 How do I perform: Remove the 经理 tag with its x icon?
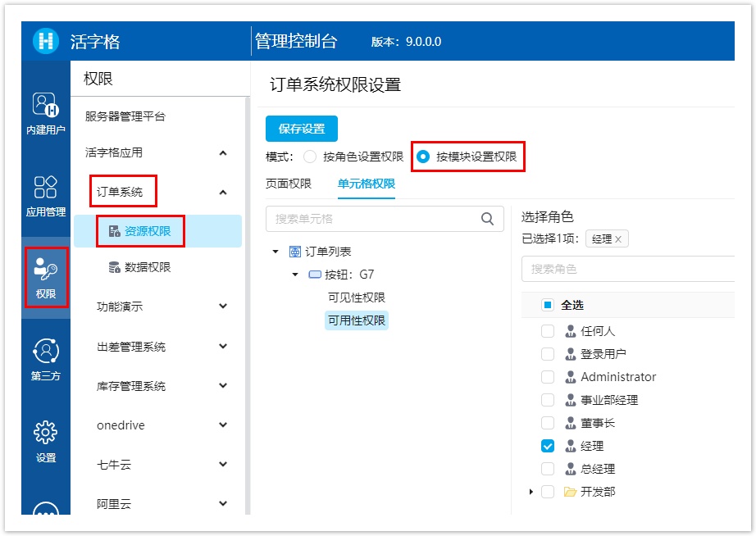618,239
